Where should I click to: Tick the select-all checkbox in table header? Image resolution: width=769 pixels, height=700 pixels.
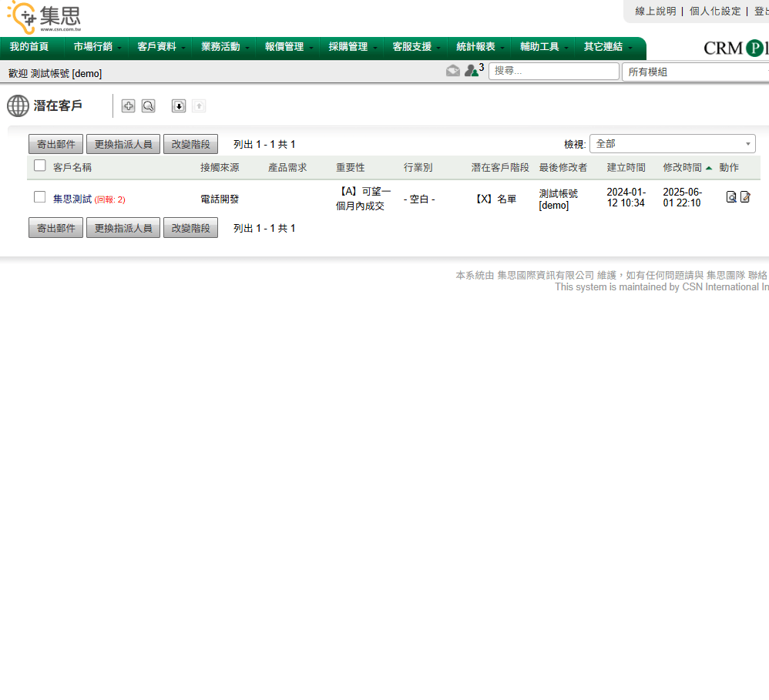[x=40, y=166]
